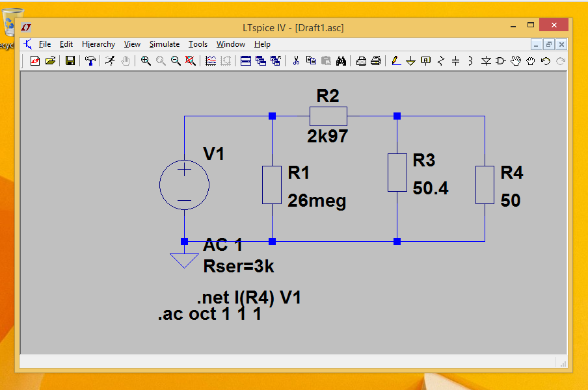Select the Cut scissors tool

(296, 60)
